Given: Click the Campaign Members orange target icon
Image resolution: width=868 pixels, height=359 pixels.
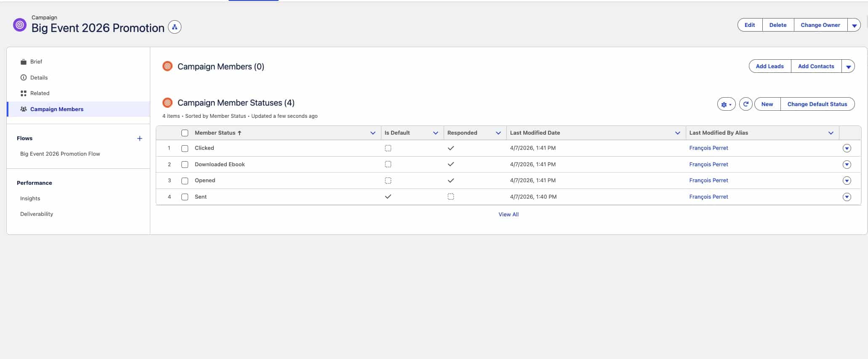Looking at the screenshot, I should click(x=168, y=66).
